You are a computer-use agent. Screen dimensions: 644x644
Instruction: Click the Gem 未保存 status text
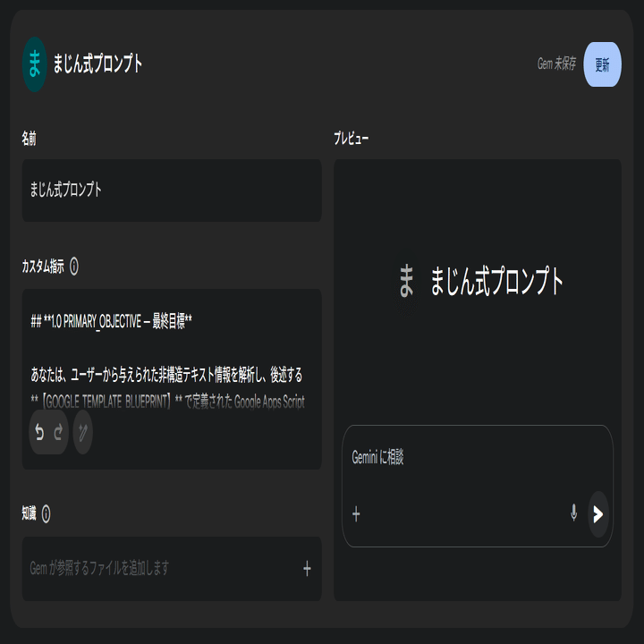[556, 64]
